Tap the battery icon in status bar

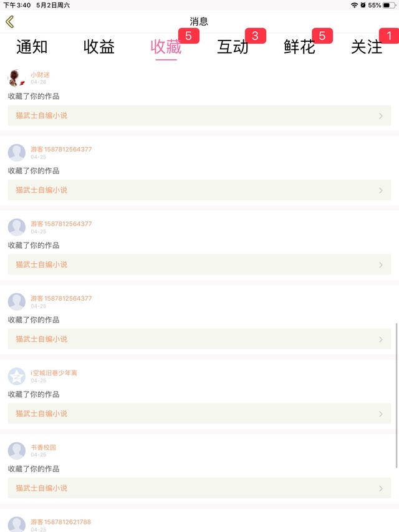[x=390, y=5]
